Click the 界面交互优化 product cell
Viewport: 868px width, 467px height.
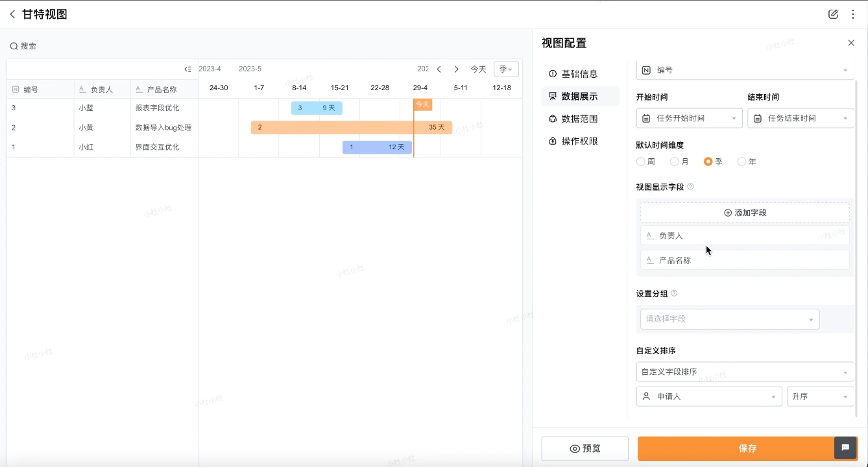coord(165,147)
